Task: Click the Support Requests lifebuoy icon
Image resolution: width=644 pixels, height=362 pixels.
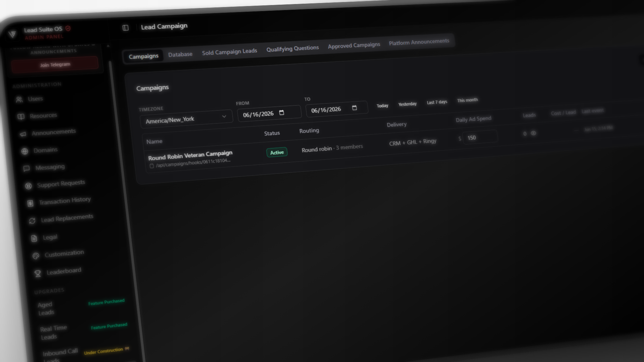Action: click(29, 186)
